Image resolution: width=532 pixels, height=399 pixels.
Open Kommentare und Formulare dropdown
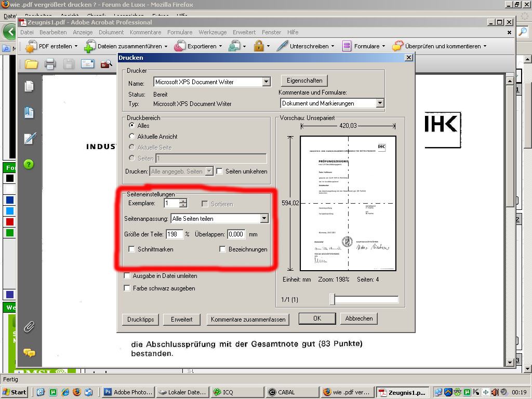tap(380, 103)
